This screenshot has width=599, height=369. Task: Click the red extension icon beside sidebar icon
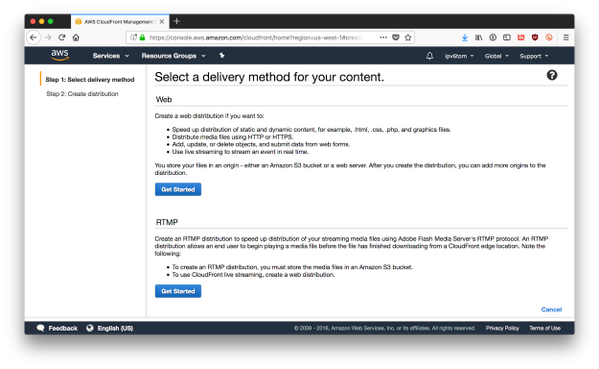[521, 37]
